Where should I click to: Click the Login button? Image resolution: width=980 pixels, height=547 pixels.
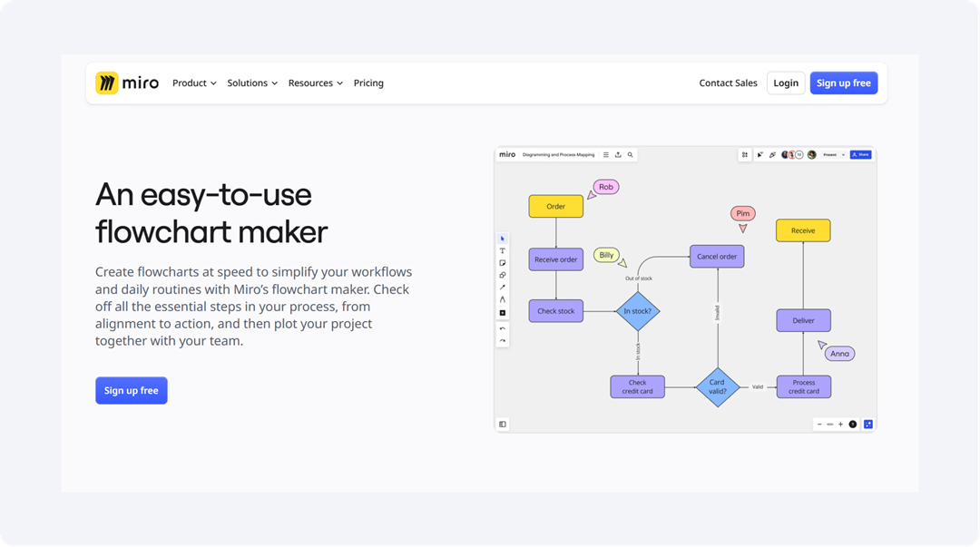pyautogui.click(x=786, y=83)
